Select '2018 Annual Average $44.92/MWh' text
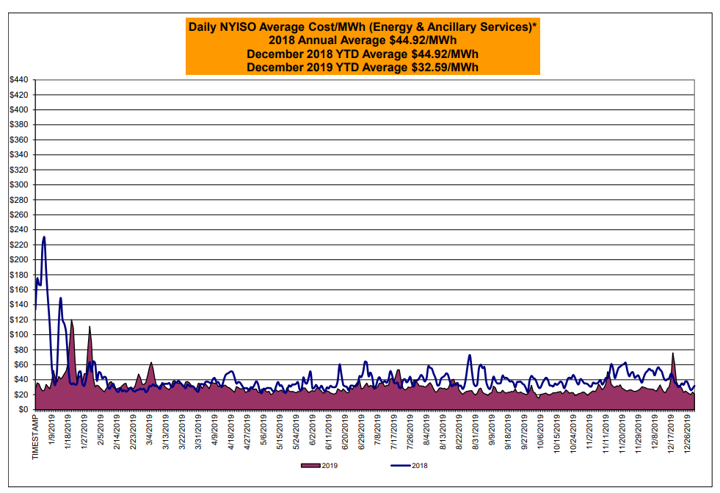The width and height of the screenshot is (720, 493). coord(362,40)
